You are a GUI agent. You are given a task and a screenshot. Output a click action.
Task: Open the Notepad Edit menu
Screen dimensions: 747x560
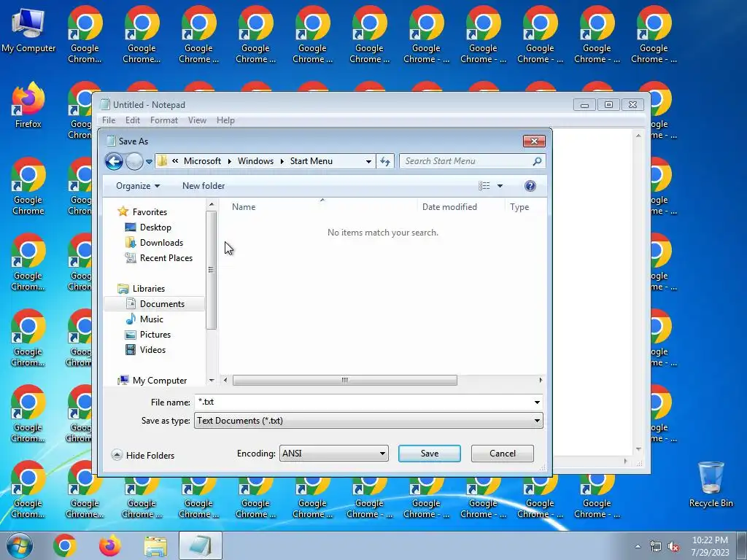point(133,120)
